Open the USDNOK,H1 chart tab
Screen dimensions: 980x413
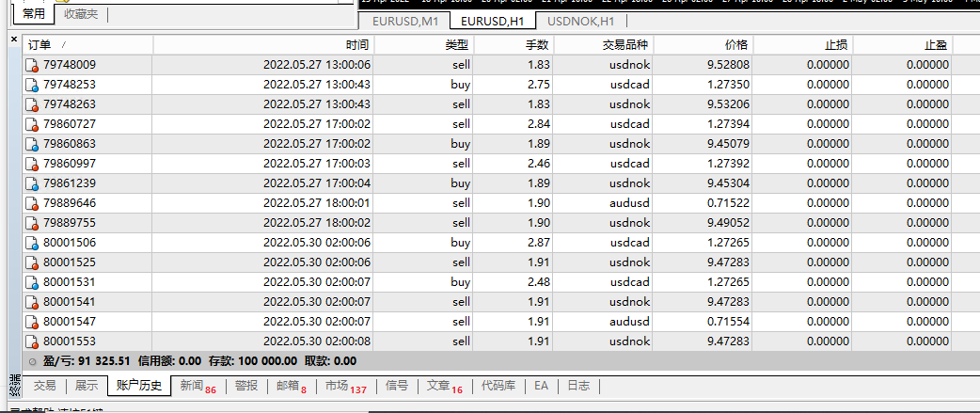pos(579,21)
